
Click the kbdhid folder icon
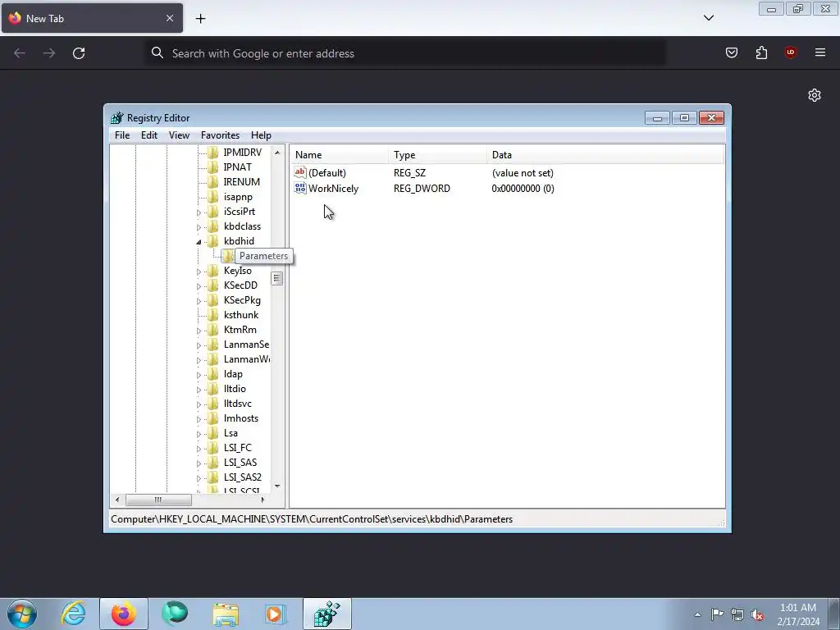pos(213,241)
